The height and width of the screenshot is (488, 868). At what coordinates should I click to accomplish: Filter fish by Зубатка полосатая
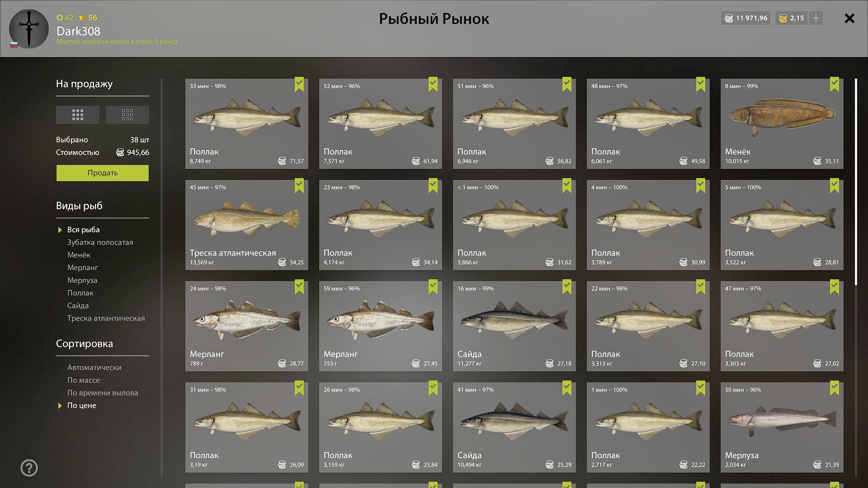tap(100, 242)
